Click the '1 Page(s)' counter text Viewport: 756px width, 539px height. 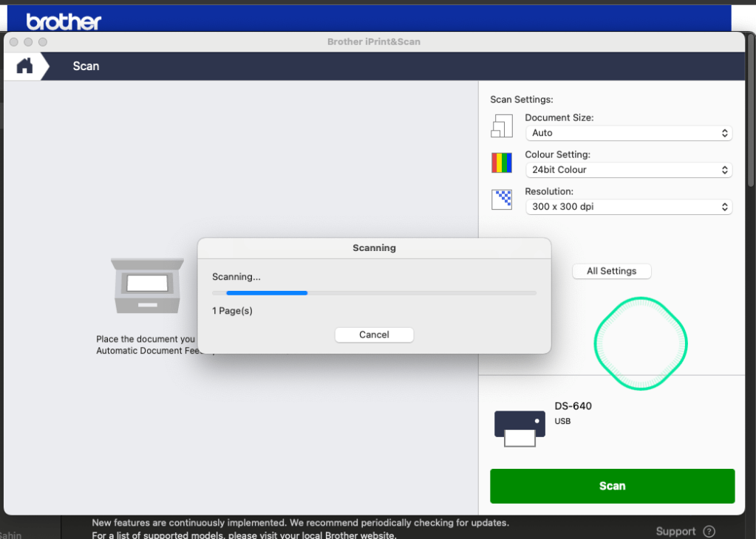click(x=232, y=311)
